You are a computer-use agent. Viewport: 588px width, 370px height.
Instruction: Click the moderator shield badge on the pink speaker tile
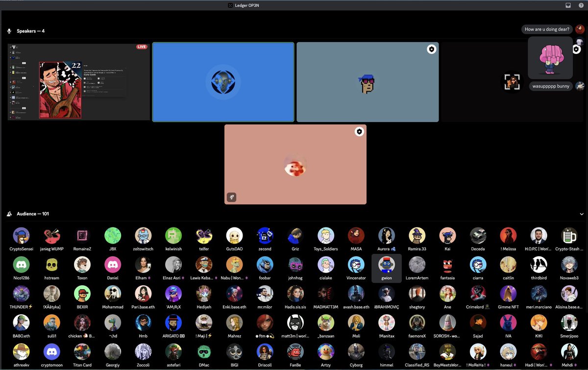click(x=359, y=131)
